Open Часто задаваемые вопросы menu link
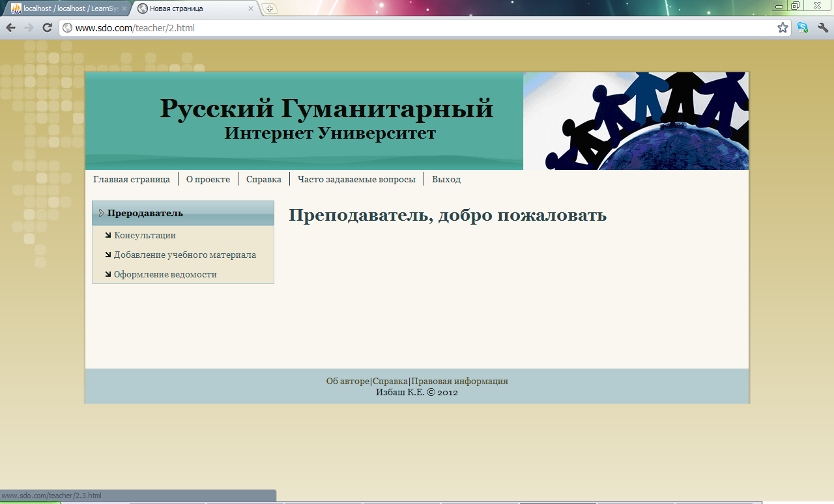Screen dimensions: 834x504 [x=356, y=179]
